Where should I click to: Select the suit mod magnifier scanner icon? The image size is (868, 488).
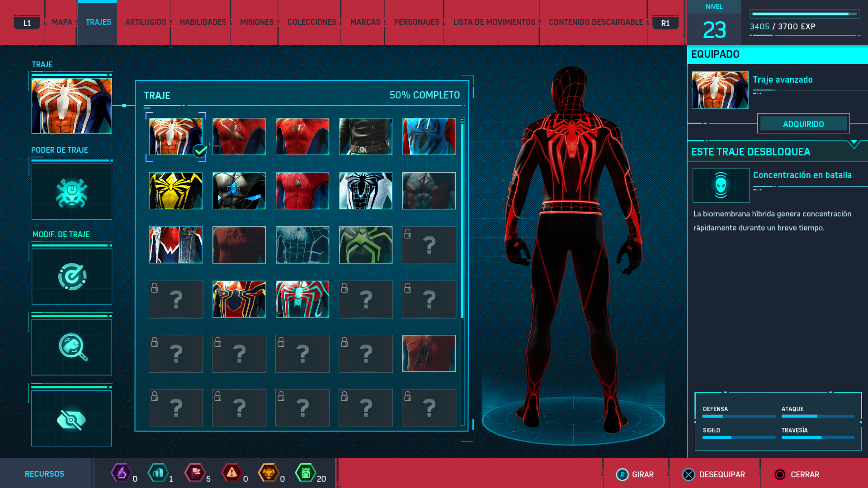(71, 347)
